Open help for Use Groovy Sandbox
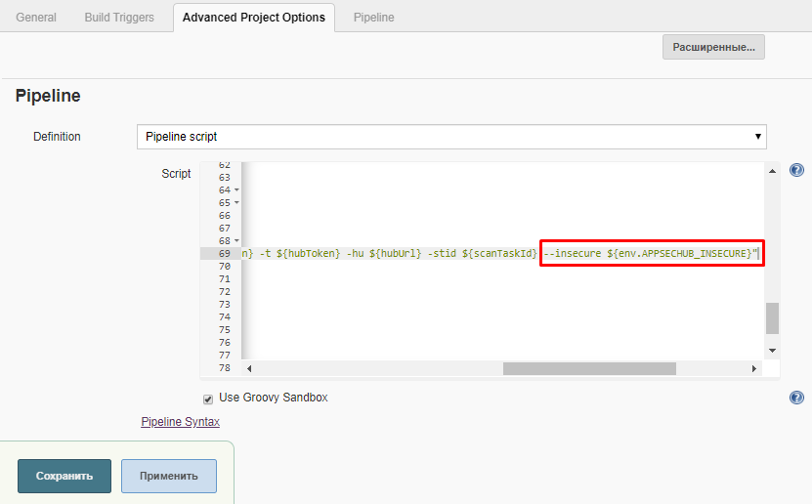The height and width of the screenshot is (504, 812). (x=796, y=398)
